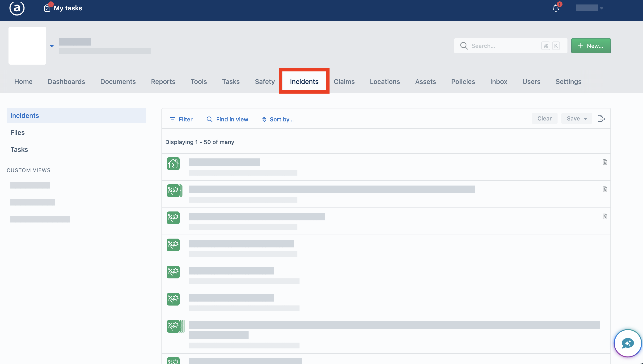Click the app logo in the top bar
This screenshot has width=643, height=364.
[x=17, y=8]
